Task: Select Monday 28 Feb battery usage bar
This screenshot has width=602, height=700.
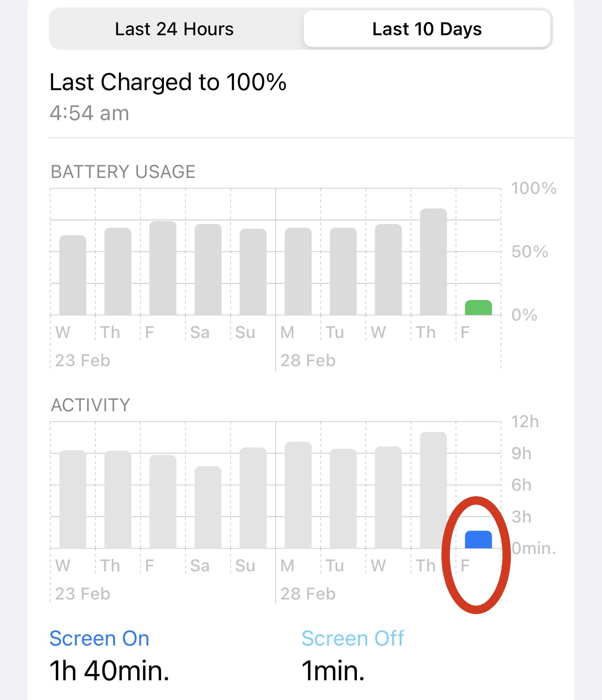Action: 298,272
